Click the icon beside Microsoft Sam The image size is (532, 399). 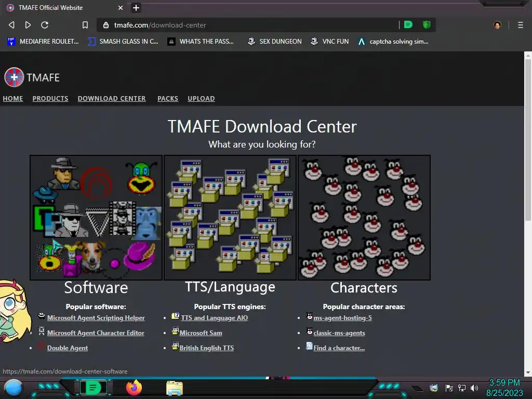(x=176, y=330)
